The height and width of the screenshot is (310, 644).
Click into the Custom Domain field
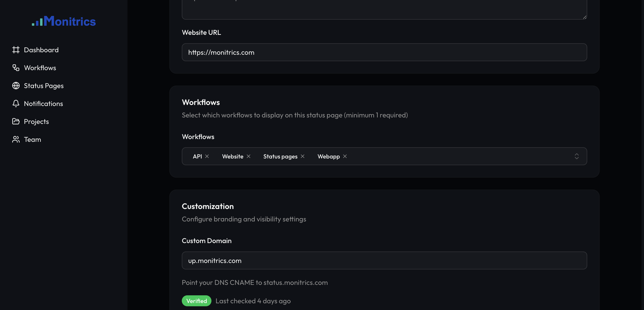384,260
